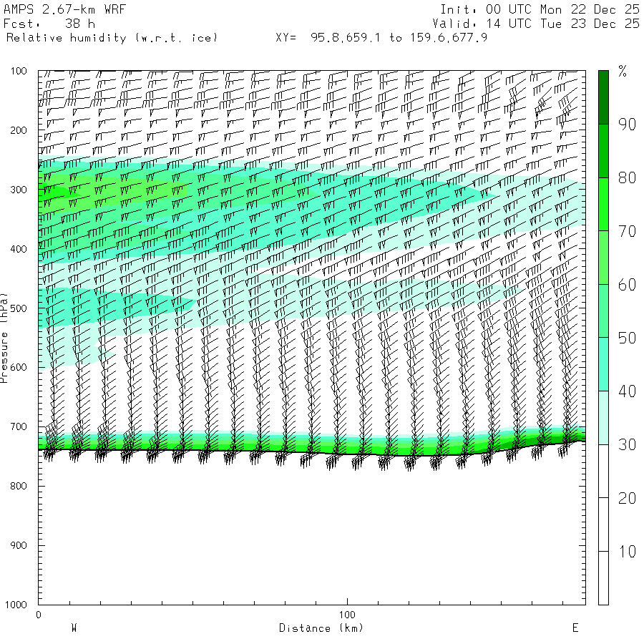Click the 300 hPa pressure axis label

coord(19,190)
